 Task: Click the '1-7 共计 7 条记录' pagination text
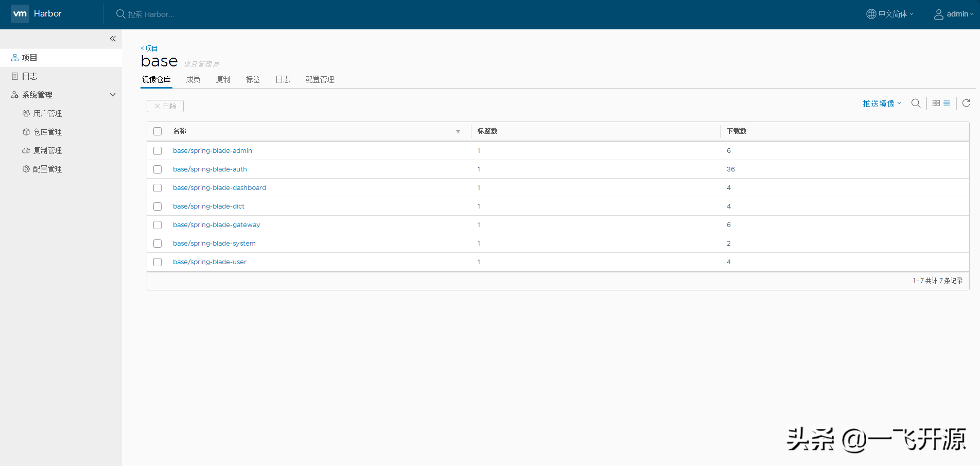pyautogui.click(x=937, y=281)
